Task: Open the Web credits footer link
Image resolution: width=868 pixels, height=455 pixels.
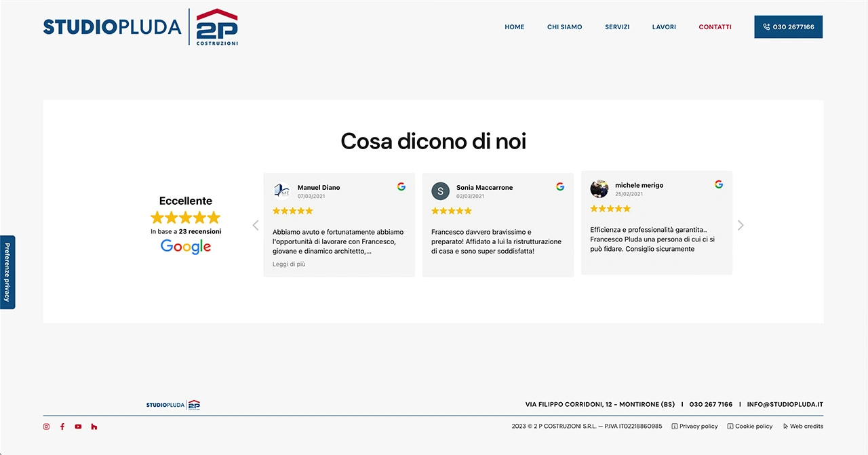Action: 803,427
